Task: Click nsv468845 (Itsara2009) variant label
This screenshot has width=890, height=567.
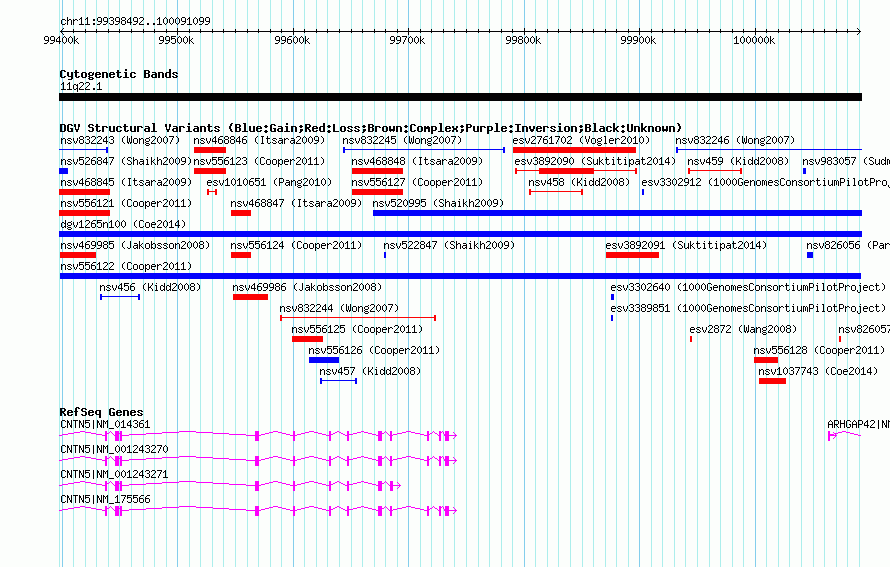Action: click(x=126, y=182)
